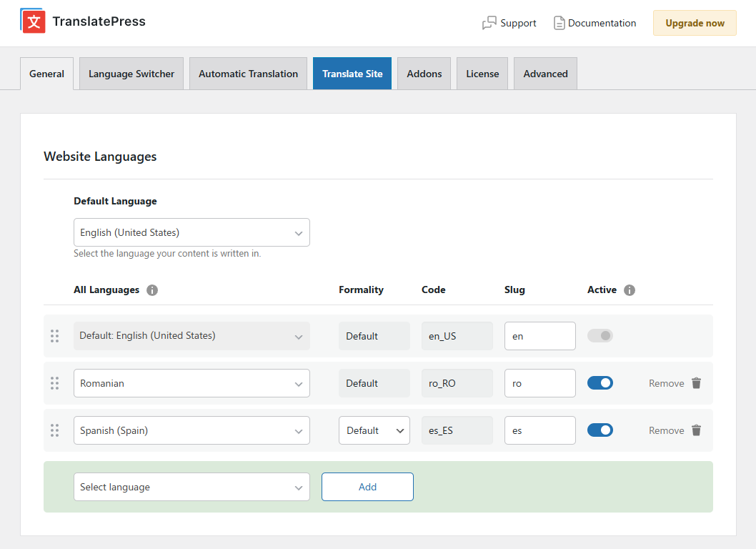This screenshot has height=549, width=756.
Task: Click the trash icon for Spanish (Spain)
Action: point(697,430)
